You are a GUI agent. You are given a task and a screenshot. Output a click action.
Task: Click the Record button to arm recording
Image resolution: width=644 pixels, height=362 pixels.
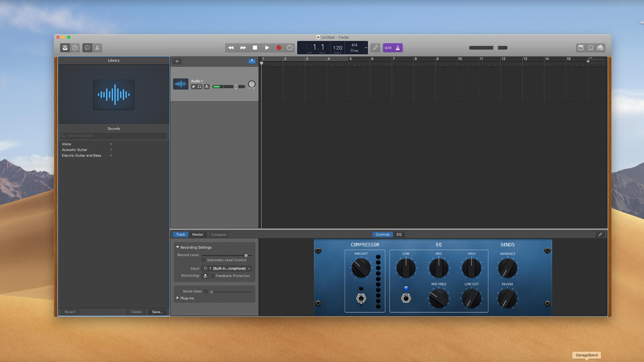pyautogui.click(x=279, y=48)
